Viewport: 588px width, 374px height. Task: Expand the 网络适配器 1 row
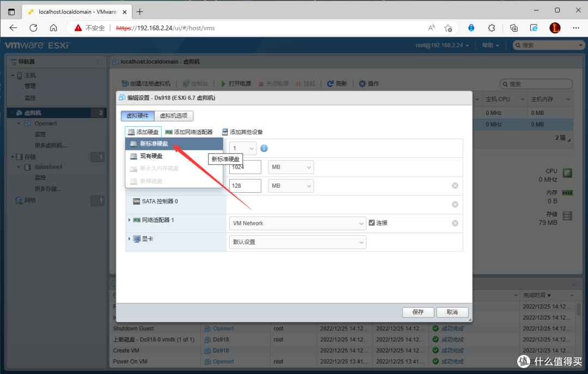(130, 220)
